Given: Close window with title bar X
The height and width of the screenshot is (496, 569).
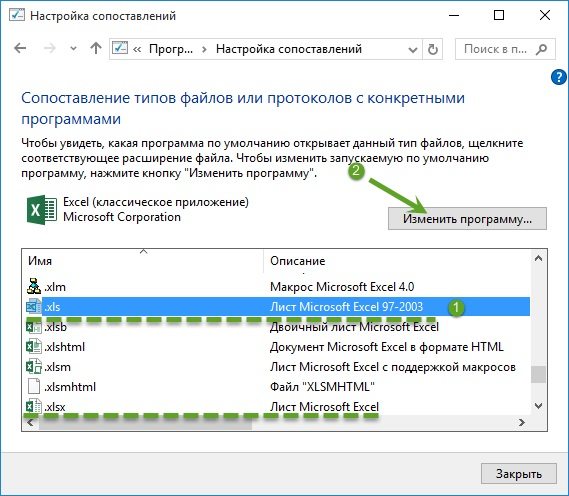Looking at the screenshot, I should pos(545,15).
